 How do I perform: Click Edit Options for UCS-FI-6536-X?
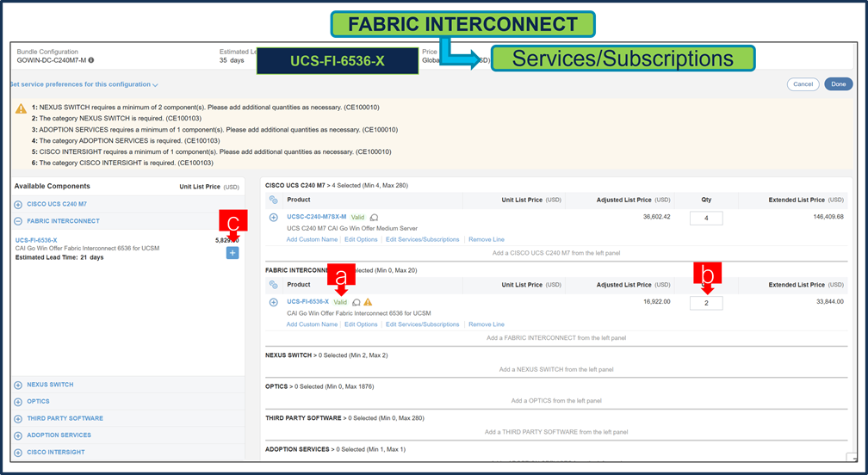[361, 324]
